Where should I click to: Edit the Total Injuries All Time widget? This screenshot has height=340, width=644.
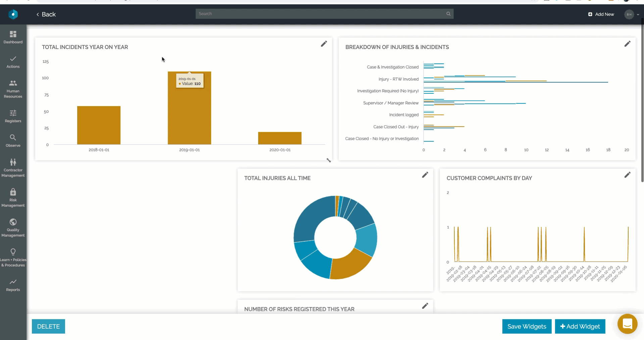click(425, 175)
